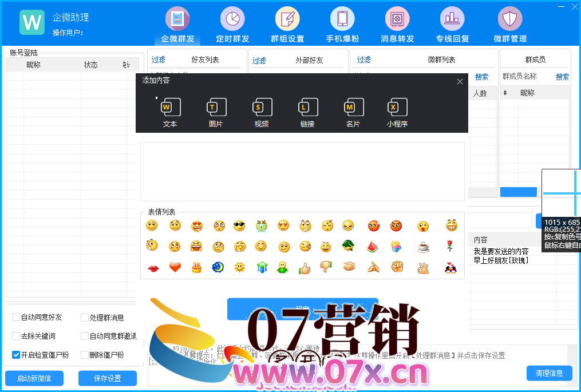
Task: Insert the taped-mouth emoji
Action: click(x=306, y=225)
